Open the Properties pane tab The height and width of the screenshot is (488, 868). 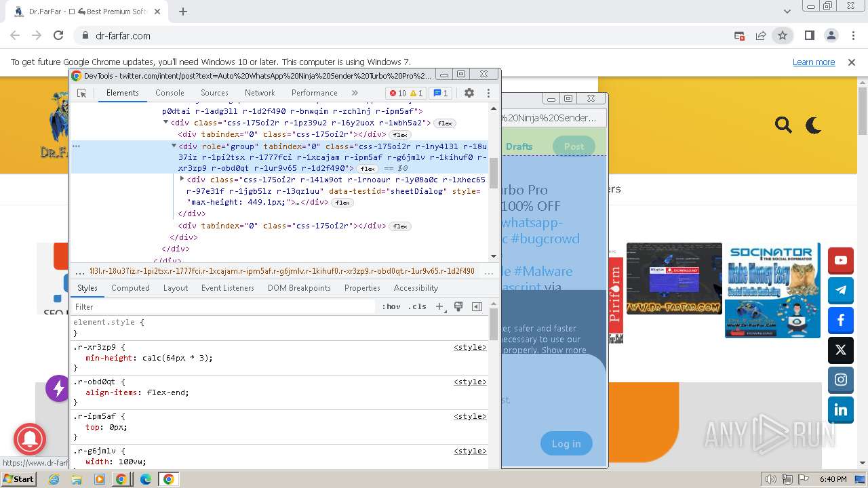[362, 288]
